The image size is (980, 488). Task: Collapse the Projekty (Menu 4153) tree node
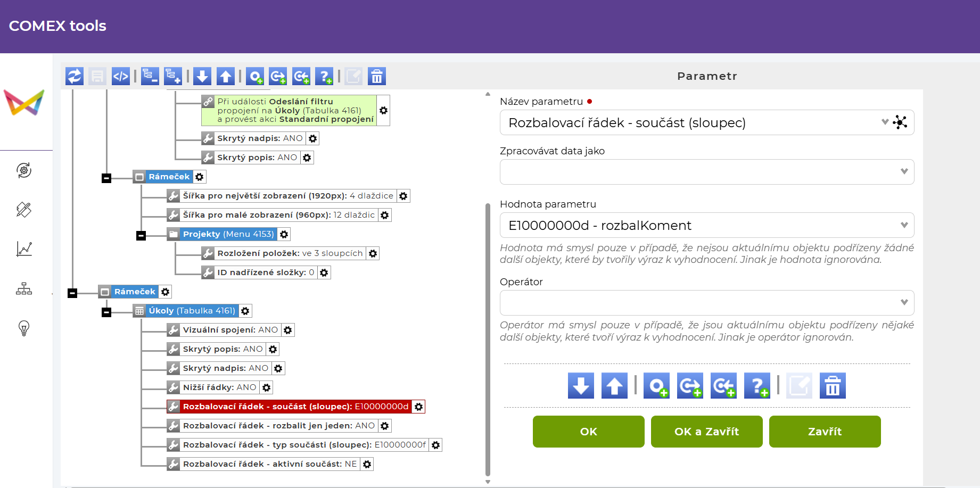coord(141,235)
